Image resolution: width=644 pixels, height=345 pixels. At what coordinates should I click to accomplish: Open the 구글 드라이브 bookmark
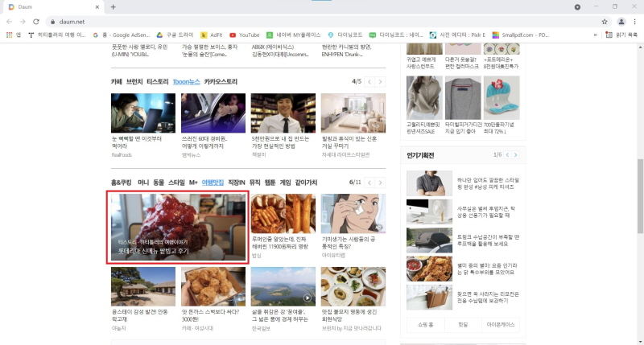point(175,35)
